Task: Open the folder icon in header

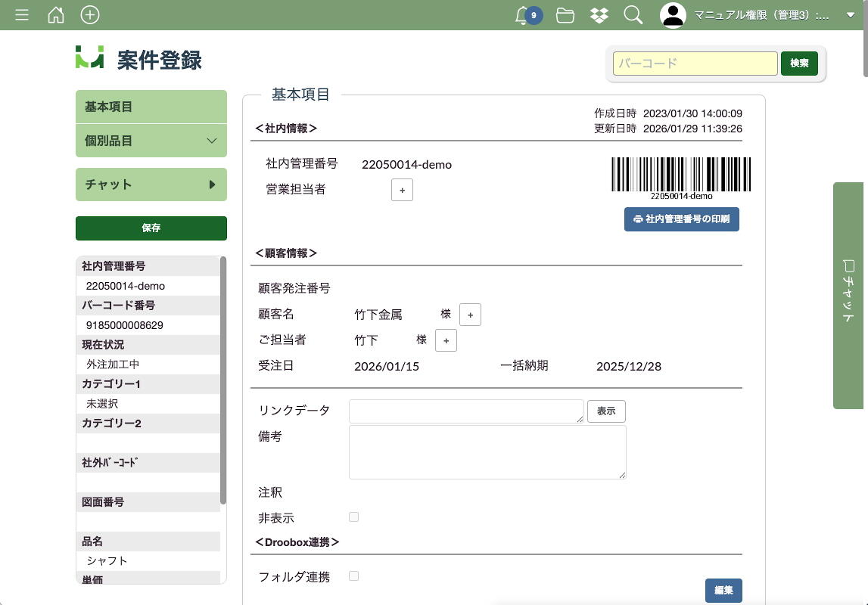Action: click(x=565, y=15)
